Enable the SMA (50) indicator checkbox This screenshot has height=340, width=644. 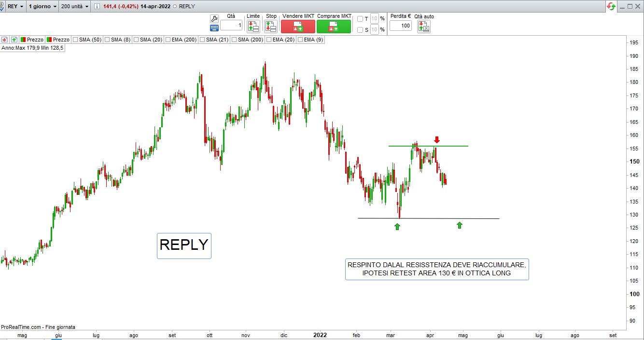point(75,40)
